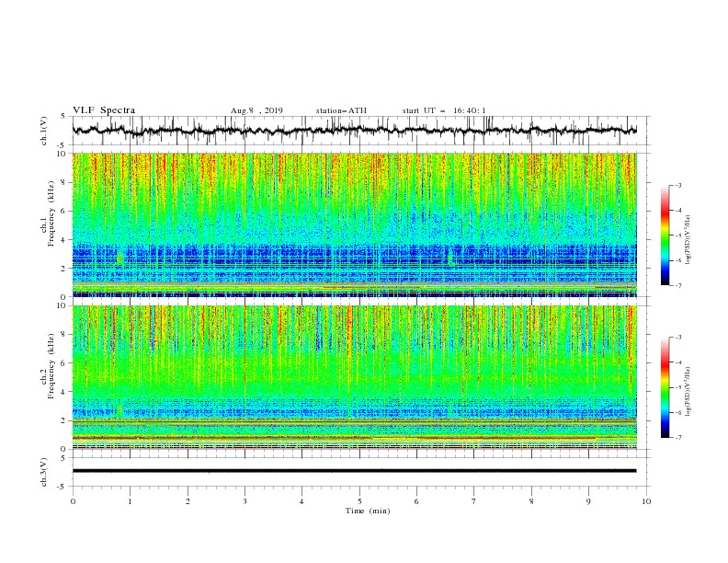Viewport: 728px width, 563px height.
Task: Click the "10" kHz tick on ch.2 axis
Action: pos(63,305)
